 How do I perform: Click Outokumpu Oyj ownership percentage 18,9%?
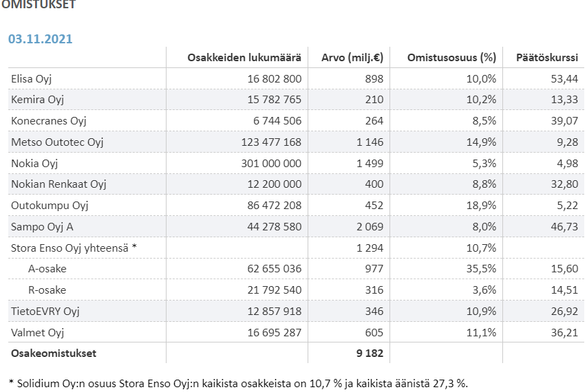pyautogui.click(x=480, y=206)
